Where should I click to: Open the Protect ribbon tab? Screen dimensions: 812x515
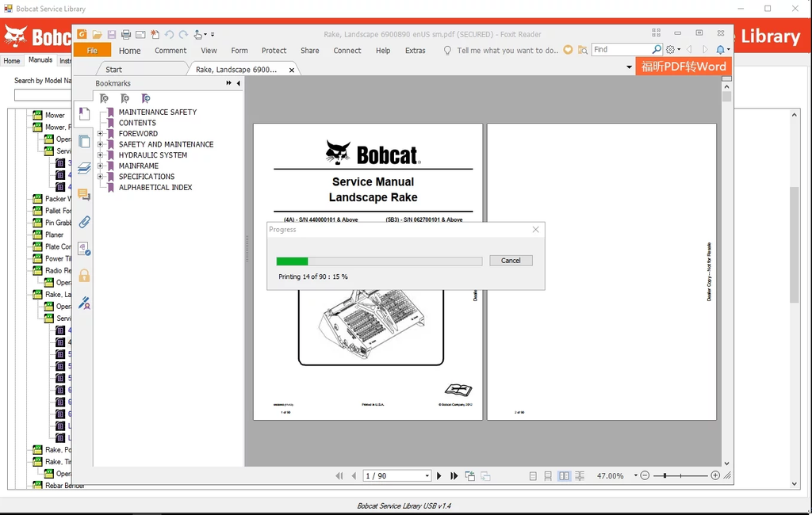[274, 51]
